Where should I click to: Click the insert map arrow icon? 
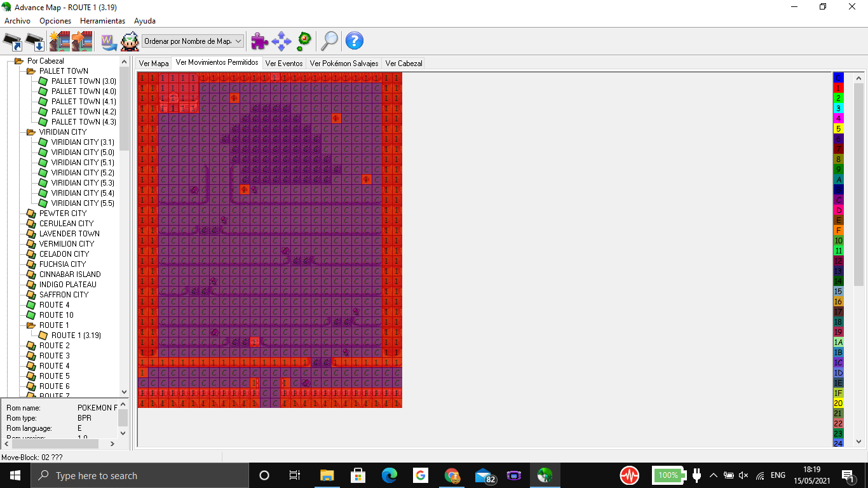pos(81,41)
